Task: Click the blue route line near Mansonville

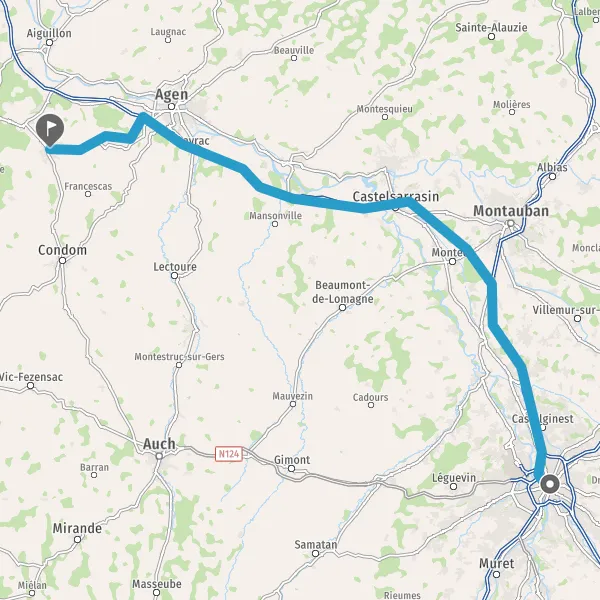Action: pyautogui.click(x=276, y=194)
